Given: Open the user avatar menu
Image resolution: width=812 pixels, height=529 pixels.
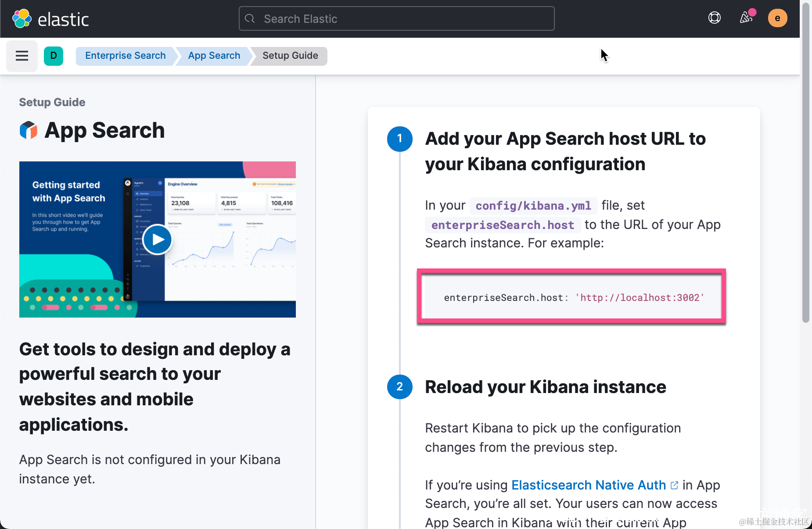Looking at the screenshot, I should tap(777, 18).
